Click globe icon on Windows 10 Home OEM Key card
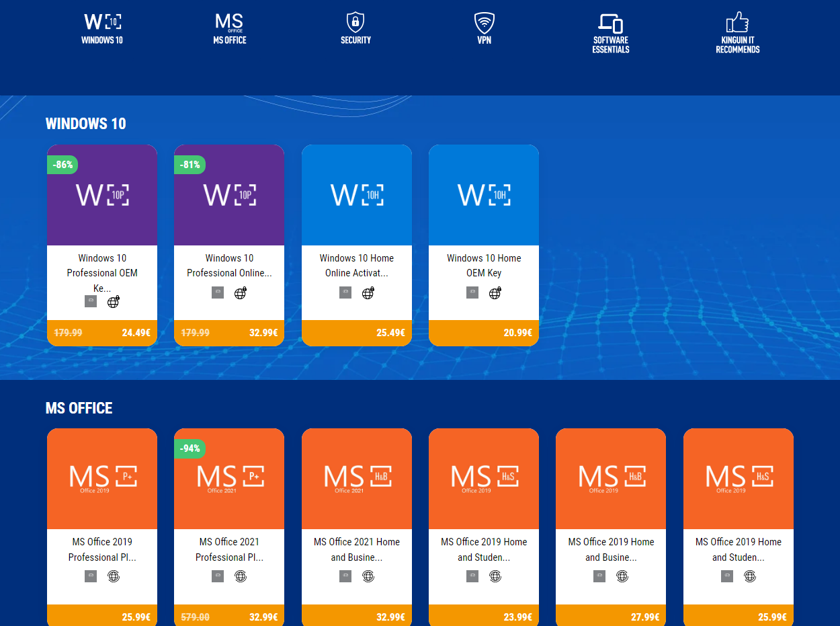 tap(495, 292)
